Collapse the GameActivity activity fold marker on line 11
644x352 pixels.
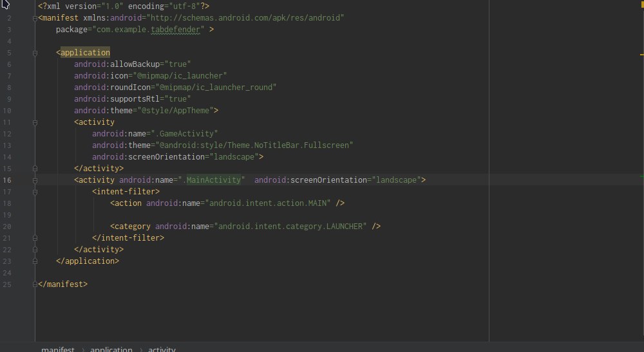coord(35,123)
